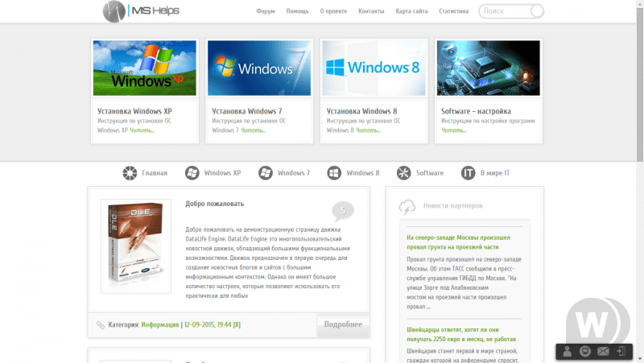Image resolution: width=644 pixels, height=363 pixels.
Task: Click the Главная navigation label
Action: [155, 173]
